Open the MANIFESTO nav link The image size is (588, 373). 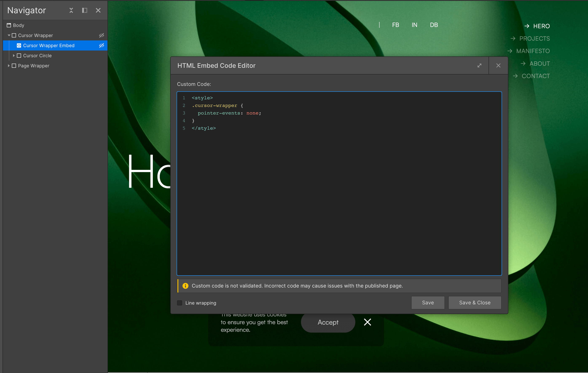(533, 51)
